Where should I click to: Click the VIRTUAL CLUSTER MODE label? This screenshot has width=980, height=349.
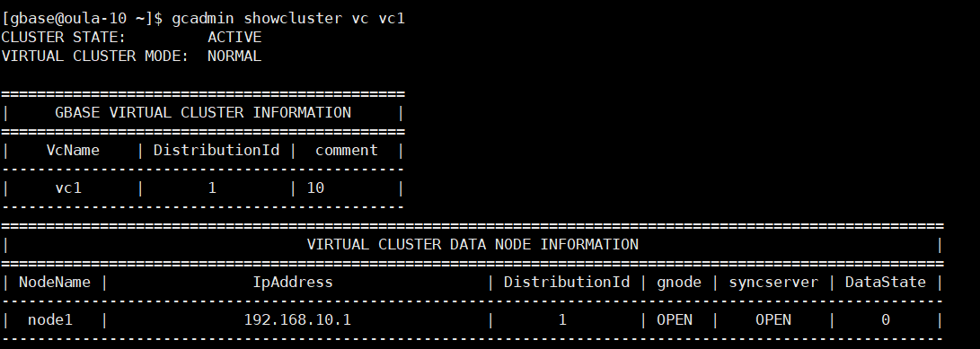point(95,57)
